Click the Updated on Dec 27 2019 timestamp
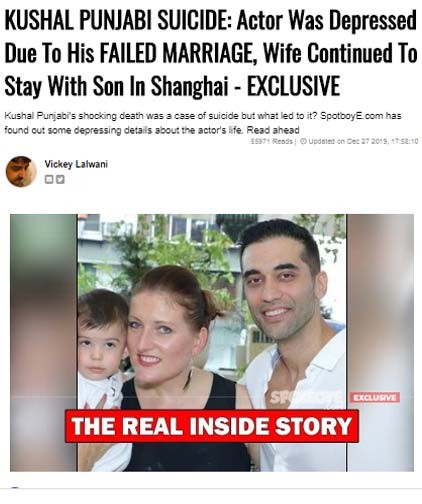This screenshot has width=422, height=504. [362, 141]
